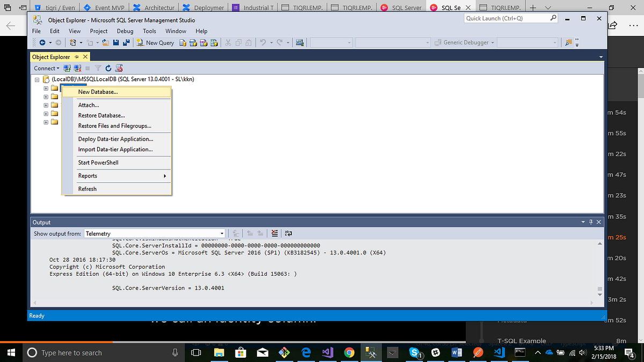Open the Debug menu
Screen dimensions: 644x362
pyautogui.click(x=125, y=31)
